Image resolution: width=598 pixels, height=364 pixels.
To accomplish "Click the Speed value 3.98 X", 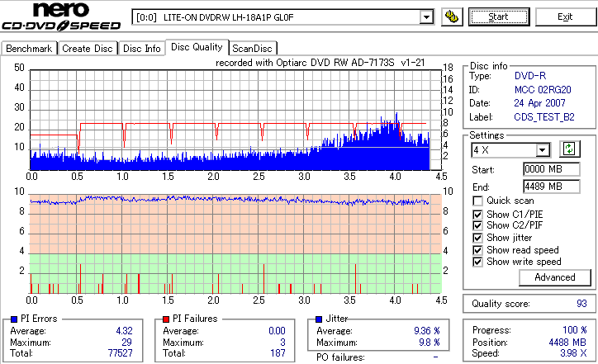I will pos(573,353).
